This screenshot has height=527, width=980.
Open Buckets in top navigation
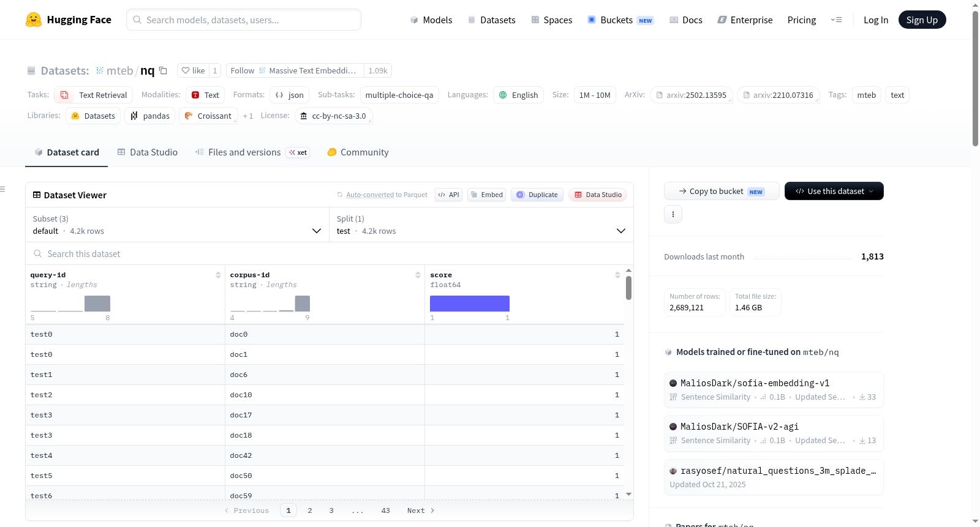coord(620,20)
